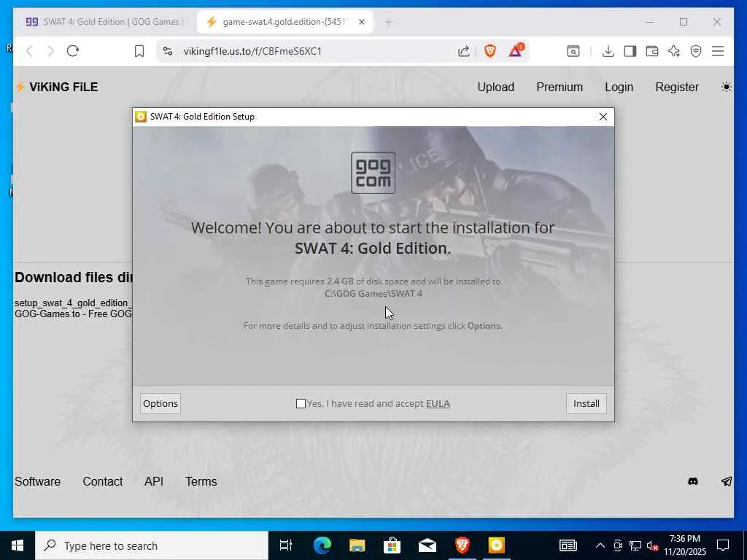Toggle the site light/dark theme
747x560 pixels.
point(726,87)
